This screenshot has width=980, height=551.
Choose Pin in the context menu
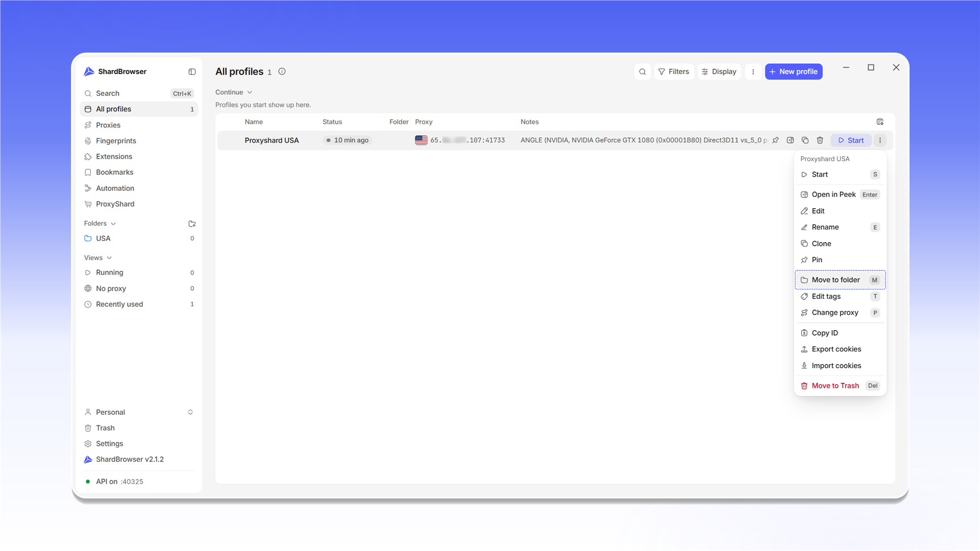(840, 260)
